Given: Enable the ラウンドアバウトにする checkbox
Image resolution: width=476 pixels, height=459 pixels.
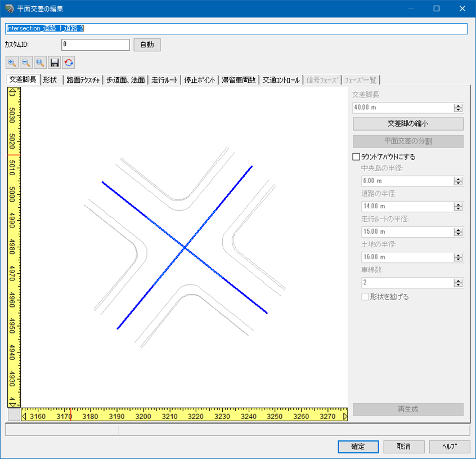Looking at the screenshot, I should click(356, 157).
